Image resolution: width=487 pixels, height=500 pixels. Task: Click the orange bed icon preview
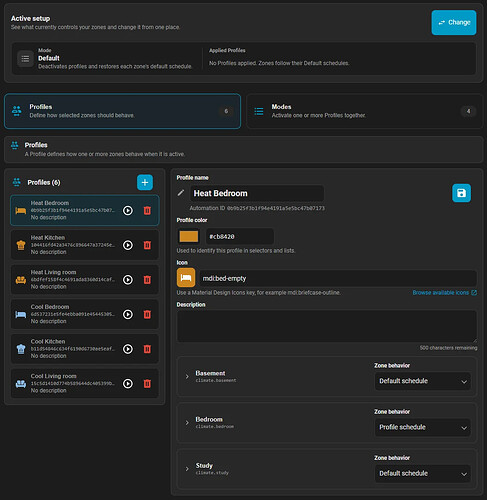(x=186, y=278)
